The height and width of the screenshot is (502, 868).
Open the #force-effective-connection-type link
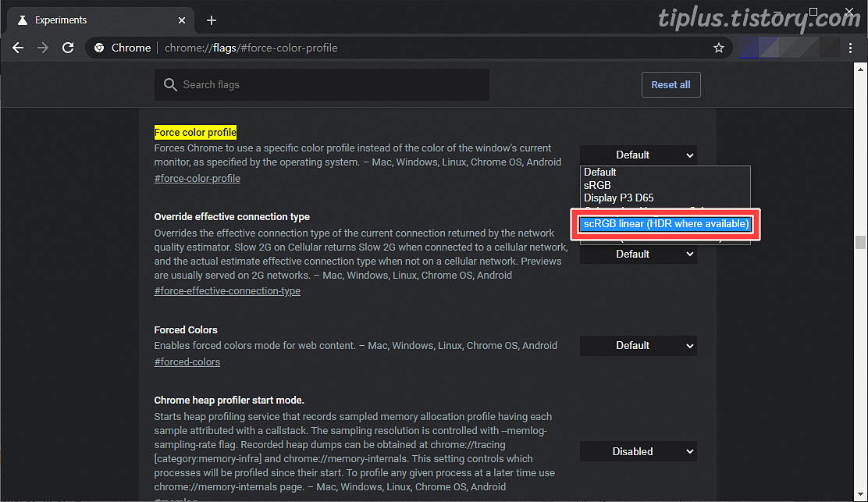tap(227, 290)
